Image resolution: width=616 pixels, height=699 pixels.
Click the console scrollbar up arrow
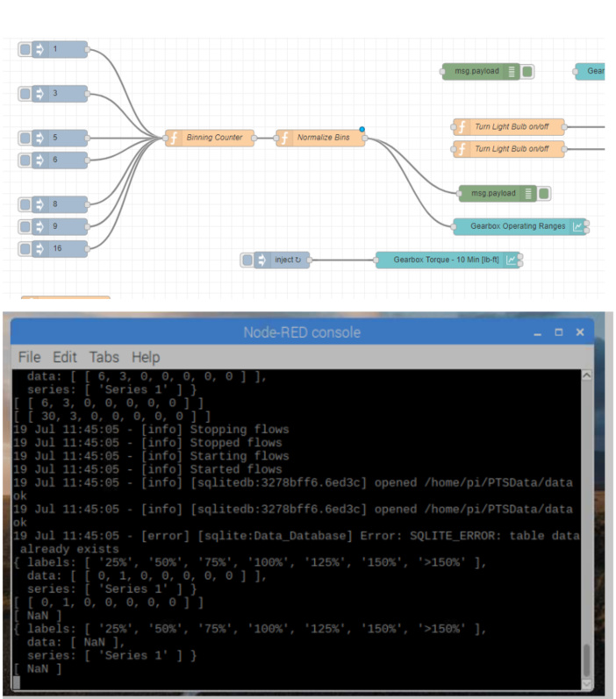[x=586, y=375]
